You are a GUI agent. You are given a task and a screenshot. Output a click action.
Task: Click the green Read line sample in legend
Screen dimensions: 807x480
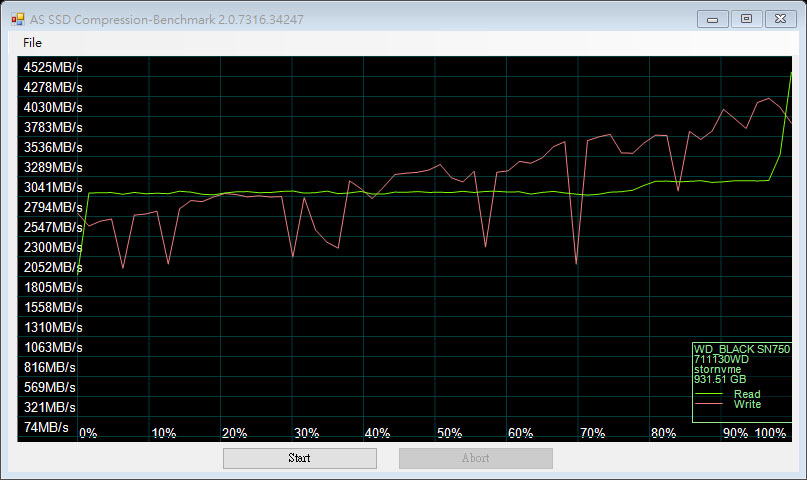pos(709,394)
